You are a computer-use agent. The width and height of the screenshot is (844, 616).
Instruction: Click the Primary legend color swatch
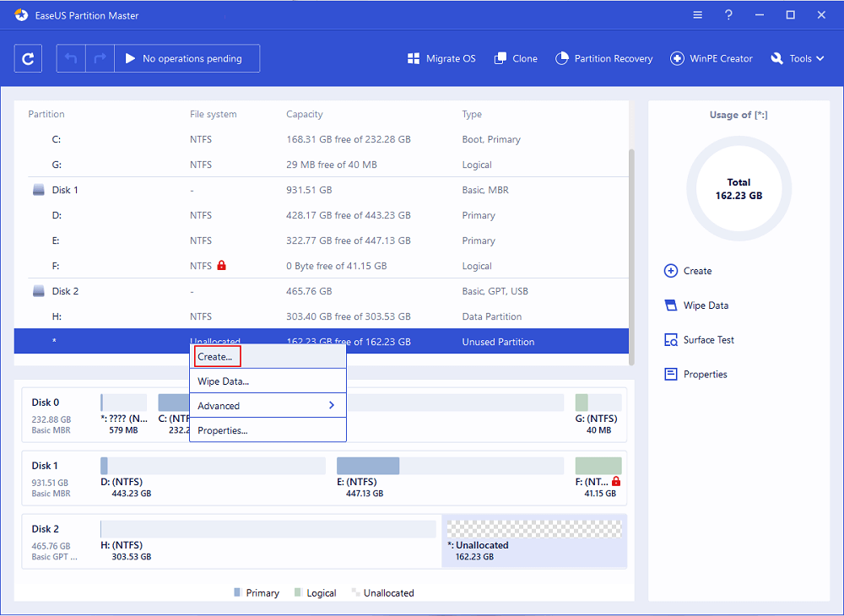pos(237,592)
